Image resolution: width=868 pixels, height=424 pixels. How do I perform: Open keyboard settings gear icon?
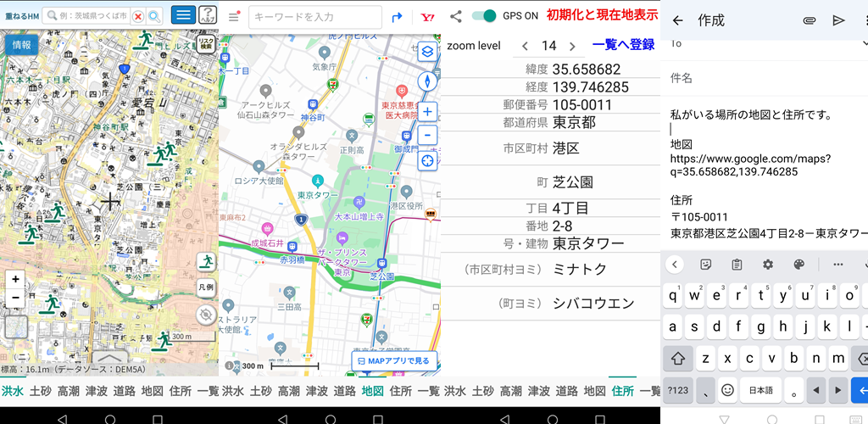[767, 264]
